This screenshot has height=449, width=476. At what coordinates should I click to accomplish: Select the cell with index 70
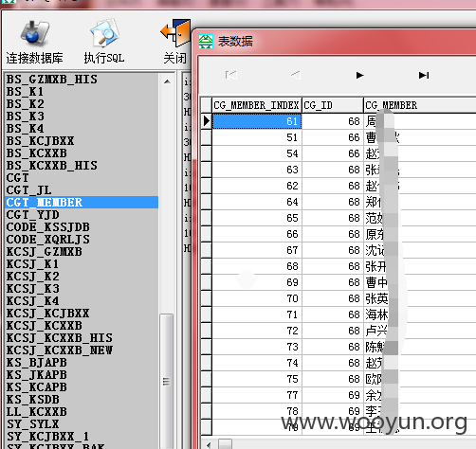pyautogui.click(x=257, y=298)
